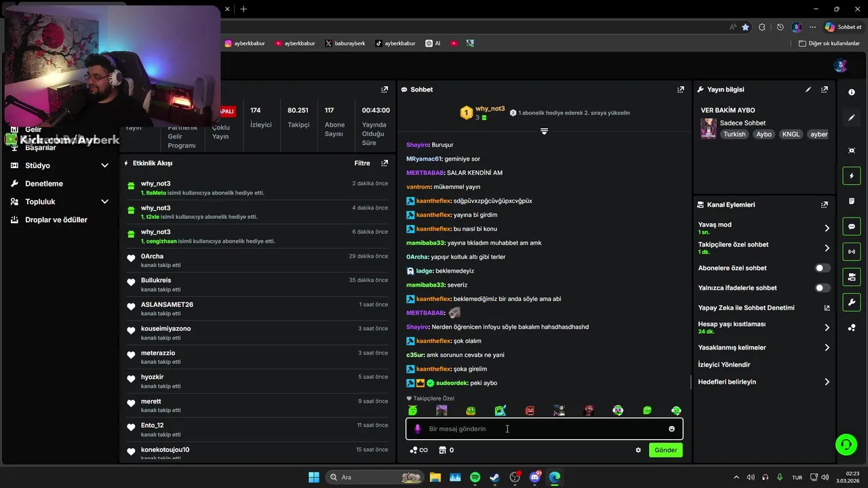Click the red angry face emote
The width and height of the screenshot is (868, 488).
[530, 411]
